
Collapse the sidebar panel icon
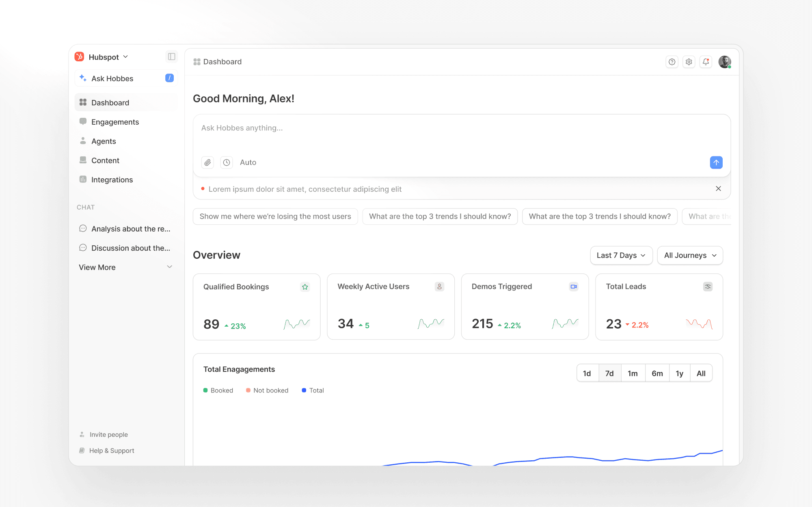(171, 56)
